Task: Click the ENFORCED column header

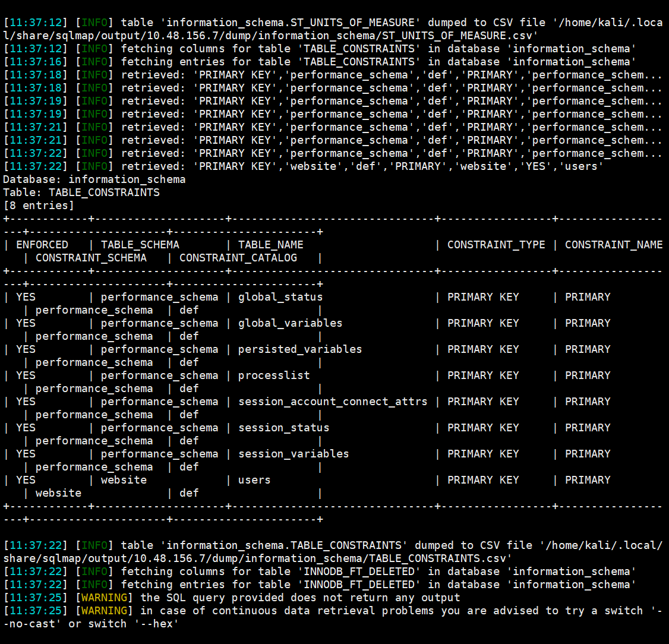Action: click(42, 245)
